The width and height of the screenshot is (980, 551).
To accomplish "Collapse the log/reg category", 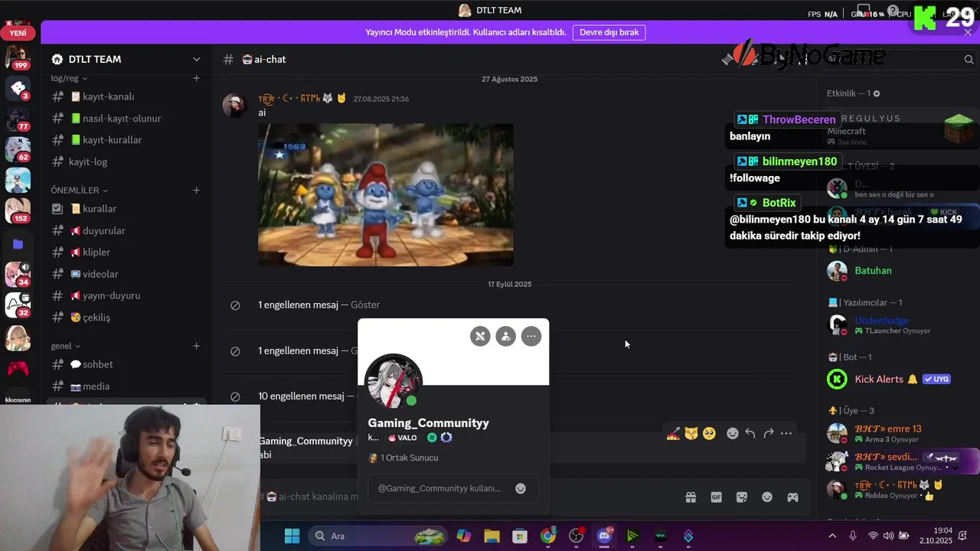I will pos(69,78).
